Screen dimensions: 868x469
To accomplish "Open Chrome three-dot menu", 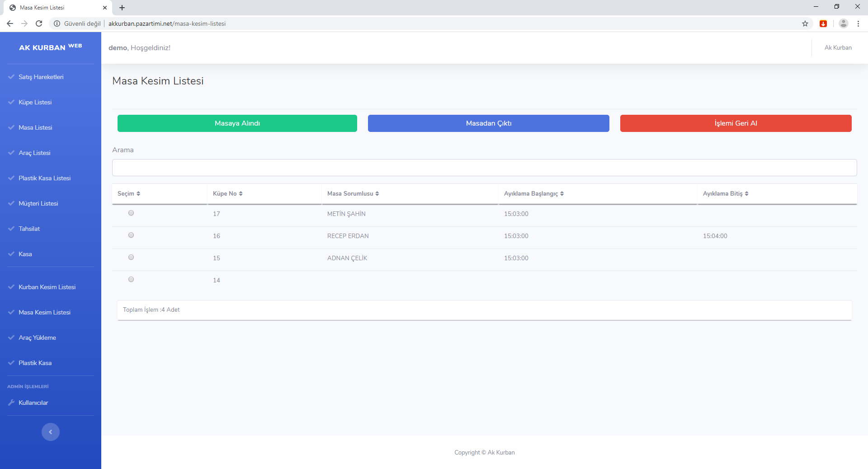I will [x=858, y=23].
